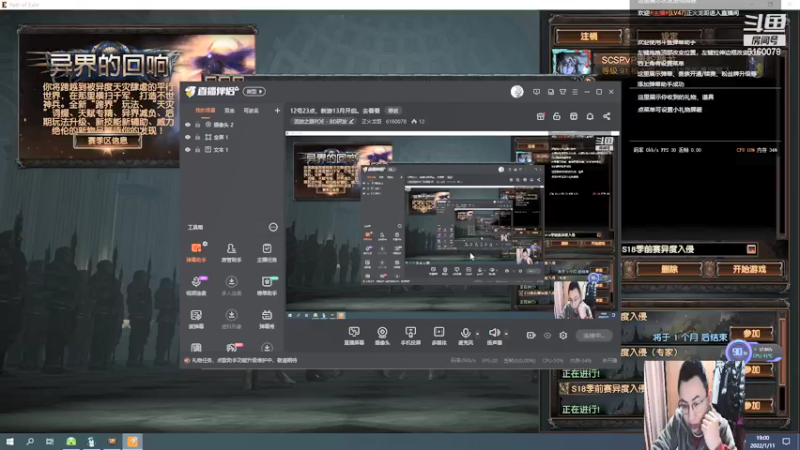Toggle lock on 文本 1 layer

coord(198,149)
